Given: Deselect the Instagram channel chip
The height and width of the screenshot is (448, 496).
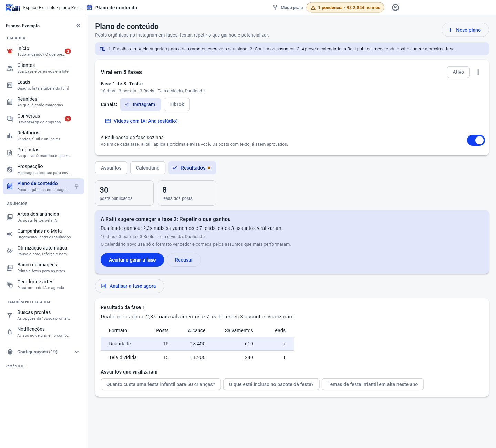Looking at the screenshot, I should pos(141,104).
